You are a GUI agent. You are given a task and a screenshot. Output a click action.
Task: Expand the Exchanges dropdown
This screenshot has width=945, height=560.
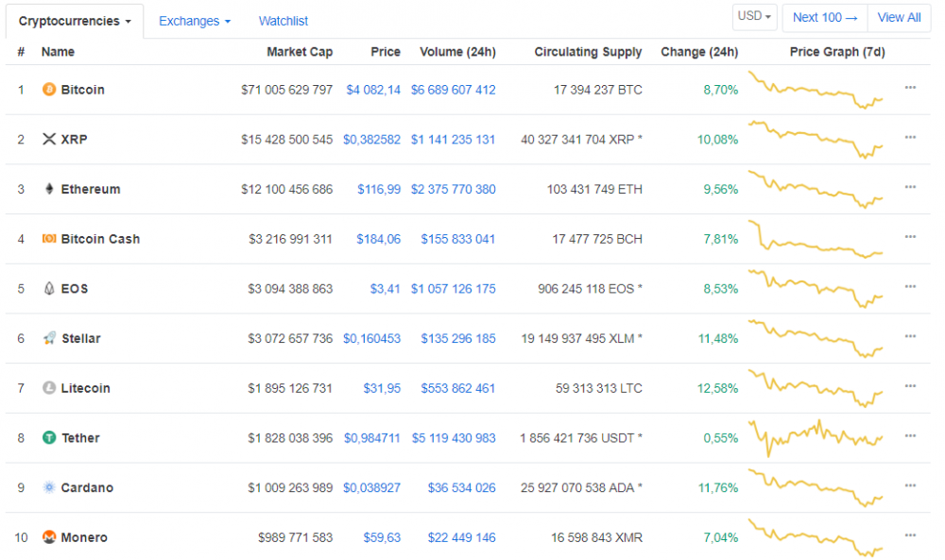[195, 21]
